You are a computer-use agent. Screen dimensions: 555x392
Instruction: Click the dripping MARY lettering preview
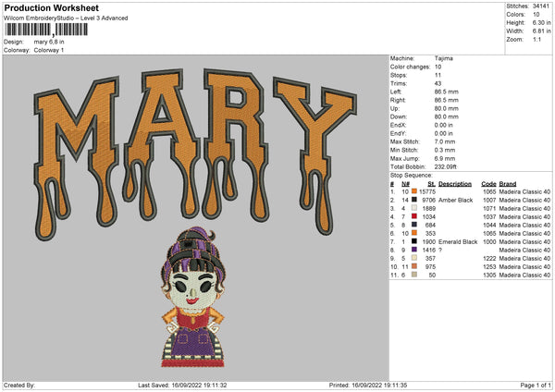[x=192, y=153]
